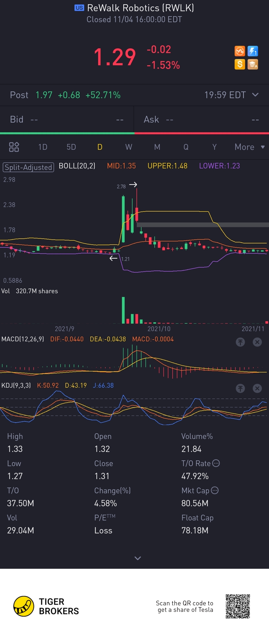The width and height of the screenshot is (269, 644).
Task: Tap the last price 1.29
Action: pos(115,57)
